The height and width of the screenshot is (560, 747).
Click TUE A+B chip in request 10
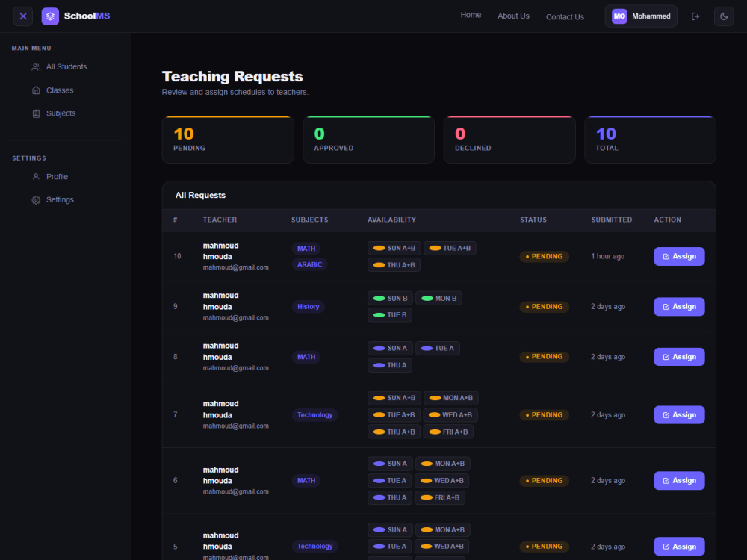(450, 248)
